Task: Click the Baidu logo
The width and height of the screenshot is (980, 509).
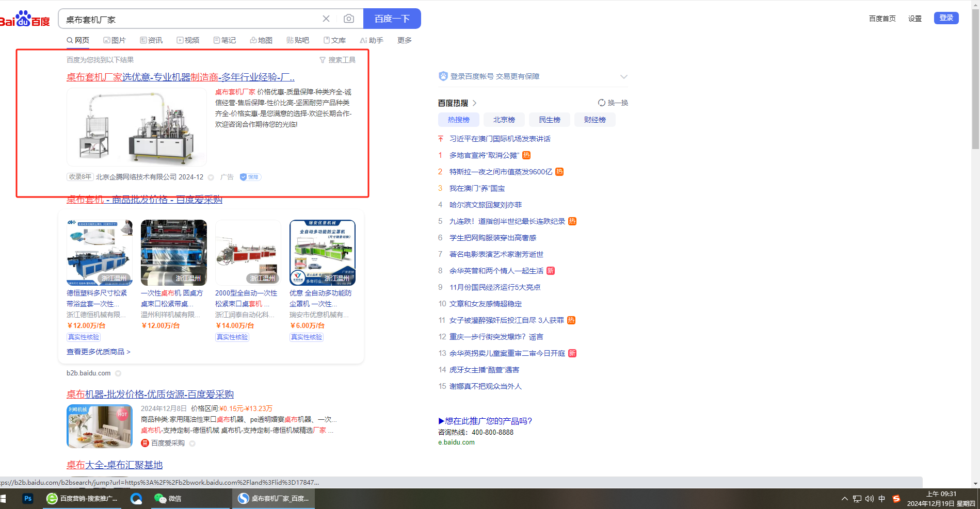Action: pyautogui.click(x=25, y=19)
